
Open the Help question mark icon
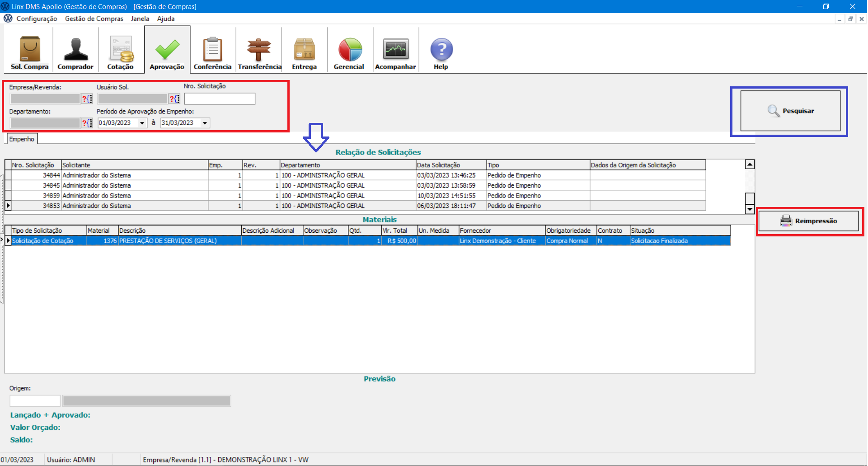441,50
